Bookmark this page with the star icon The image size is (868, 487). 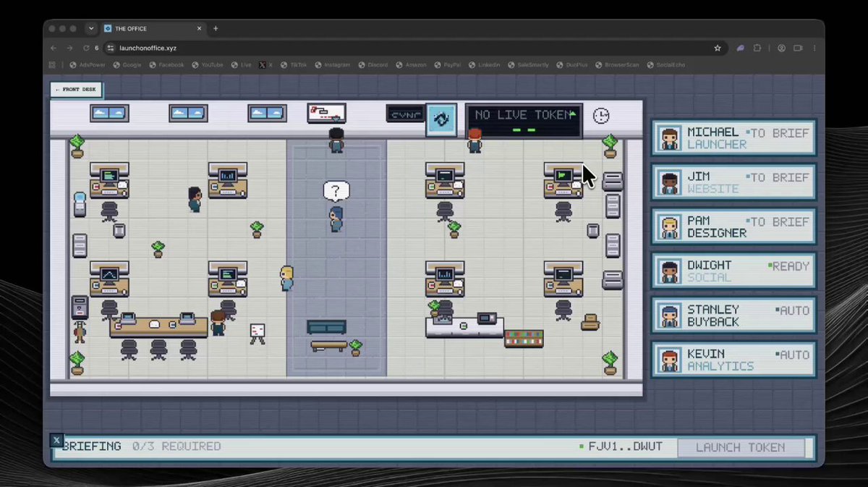[x=718, y=48]
